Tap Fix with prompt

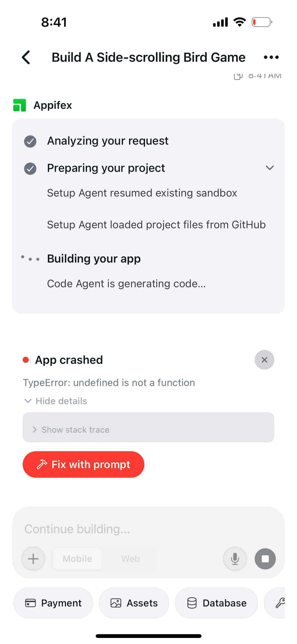83,464
